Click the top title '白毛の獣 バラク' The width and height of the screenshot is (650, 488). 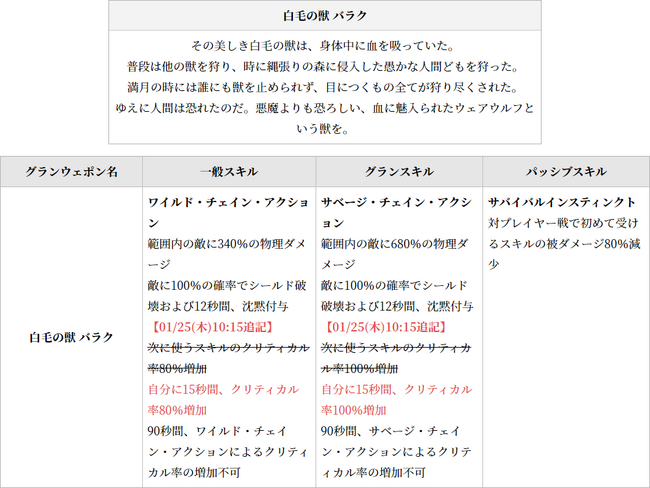(325, 16)
